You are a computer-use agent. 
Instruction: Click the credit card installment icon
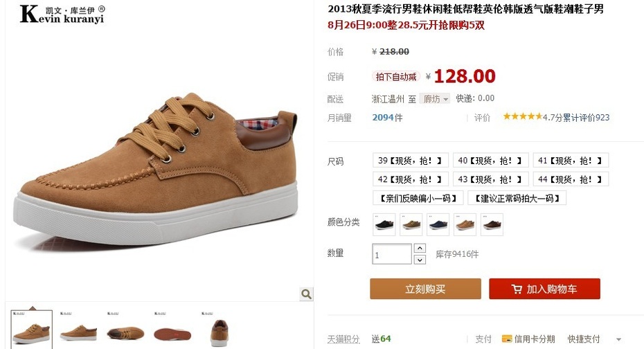coord(507,339)
